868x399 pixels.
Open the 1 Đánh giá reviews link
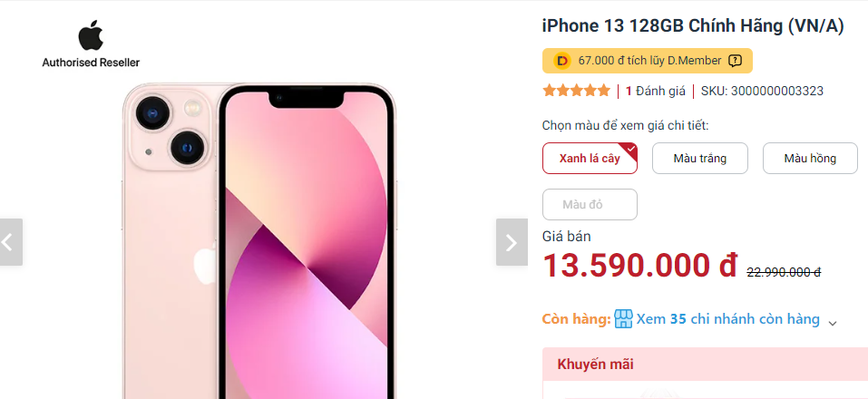656,91
